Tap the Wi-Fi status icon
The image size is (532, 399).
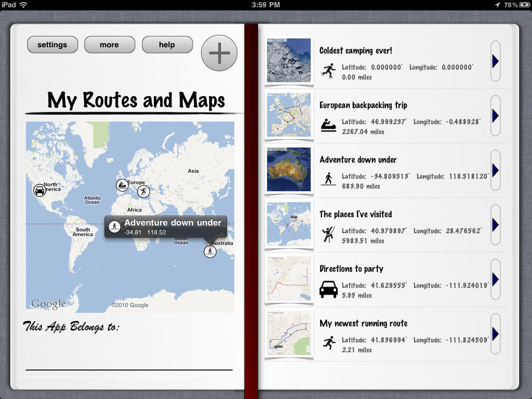pyautogui.click(x=23, y=5)
